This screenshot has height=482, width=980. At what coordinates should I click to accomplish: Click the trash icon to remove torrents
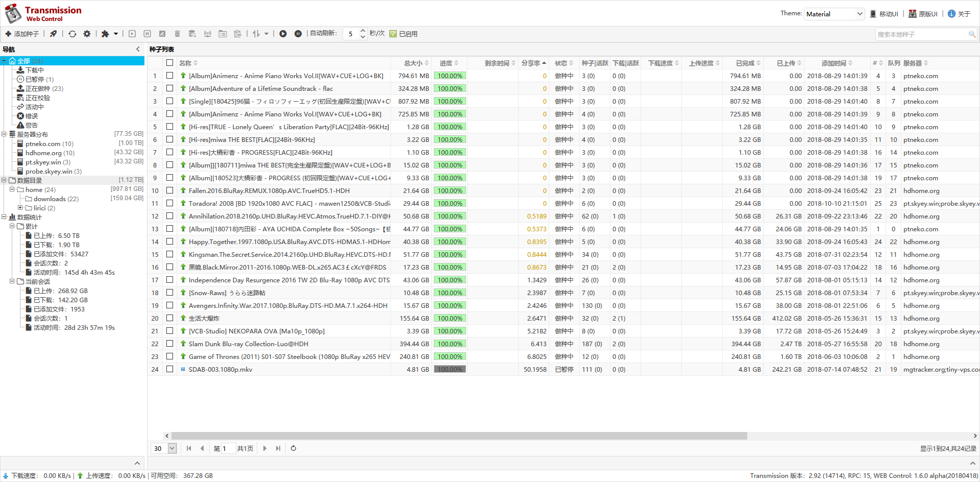click(x=177, y=34)
